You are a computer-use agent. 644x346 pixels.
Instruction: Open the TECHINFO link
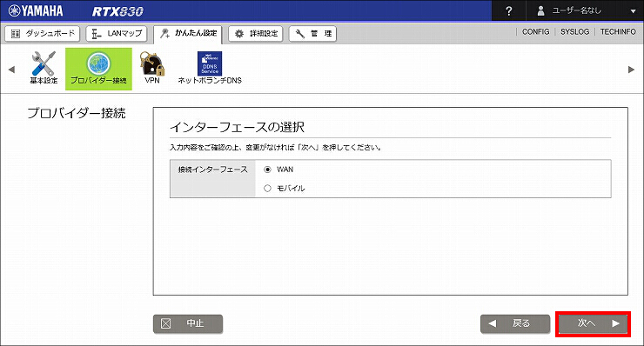618,31
